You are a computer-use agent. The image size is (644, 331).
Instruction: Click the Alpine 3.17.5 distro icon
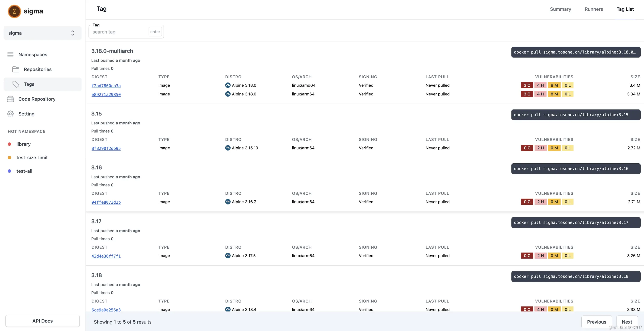(228, 256)
